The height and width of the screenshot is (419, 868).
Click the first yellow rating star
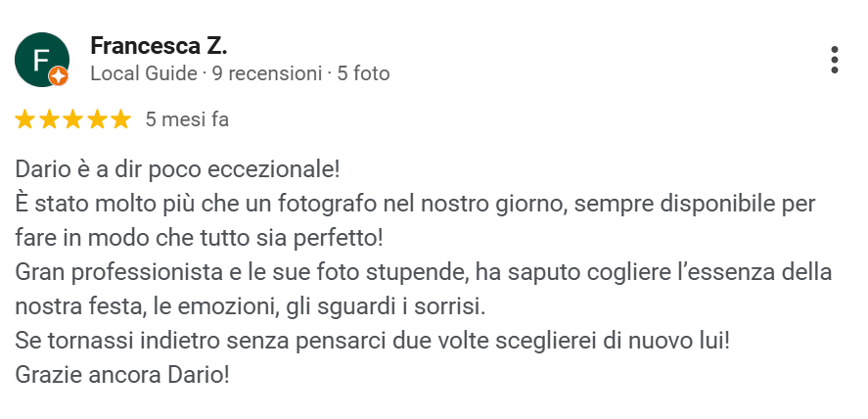click(x=25, y=120)
